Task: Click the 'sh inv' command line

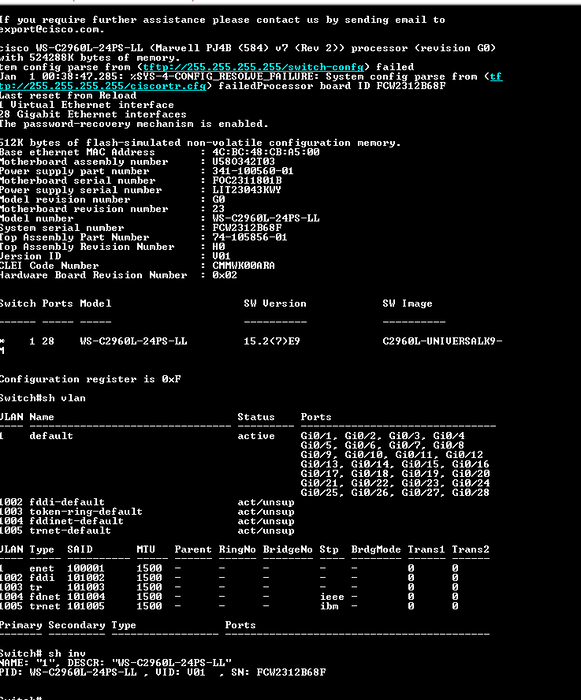Action: (x=42, y=654)
